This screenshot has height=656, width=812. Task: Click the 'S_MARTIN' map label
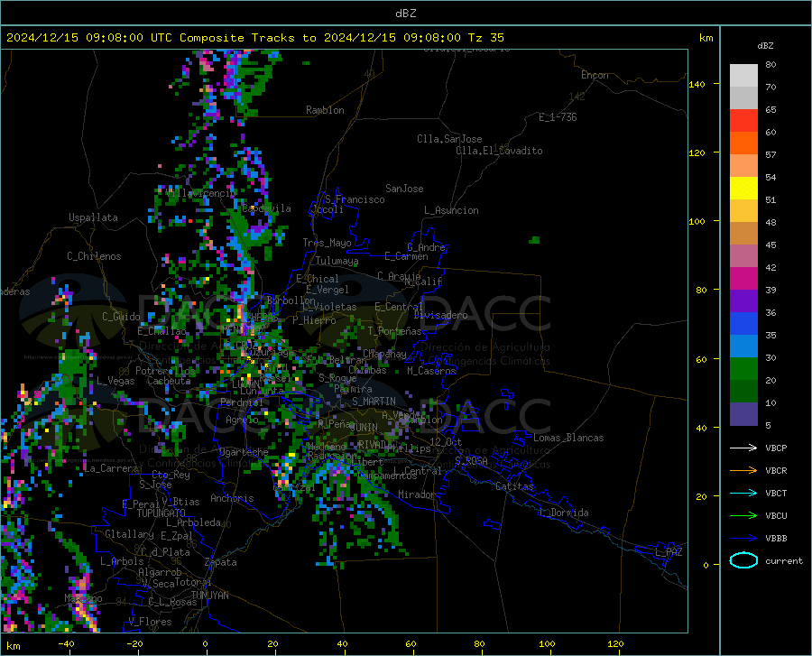click(374, 402)
